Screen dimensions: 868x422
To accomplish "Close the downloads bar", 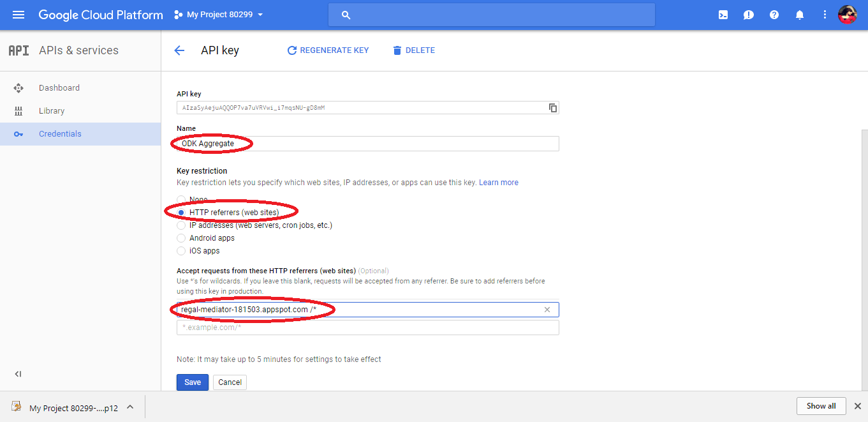I will pos(858,406).
